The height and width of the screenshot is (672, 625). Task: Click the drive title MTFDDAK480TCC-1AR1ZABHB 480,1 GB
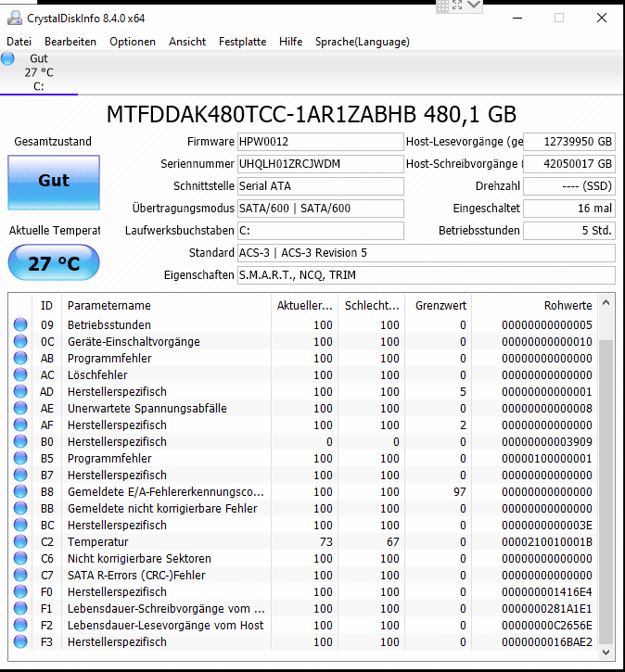312,114
